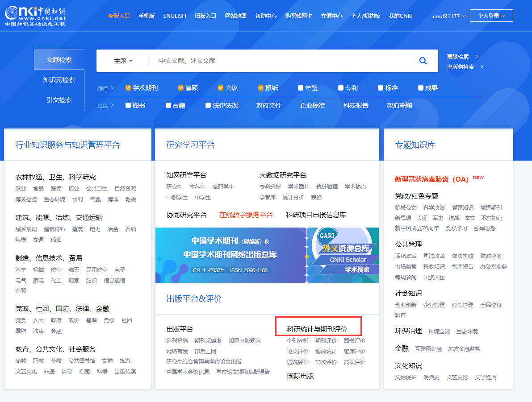Open the 党建期刊 link
This screenshot has height=402, width=532.
(x=491, y=207)
